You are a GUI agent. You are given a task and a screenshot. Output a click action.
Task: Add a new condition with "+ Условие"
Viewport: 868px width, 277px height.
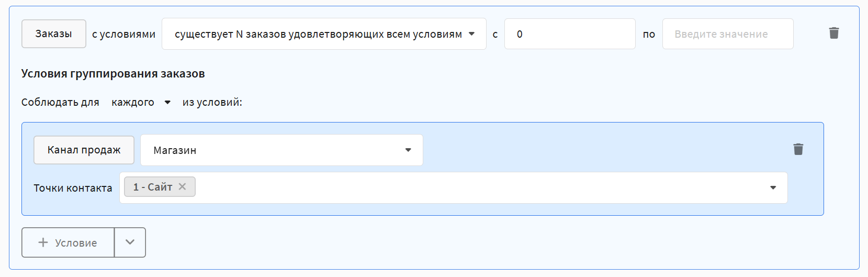pyautogui.click(x=68, y=242)
